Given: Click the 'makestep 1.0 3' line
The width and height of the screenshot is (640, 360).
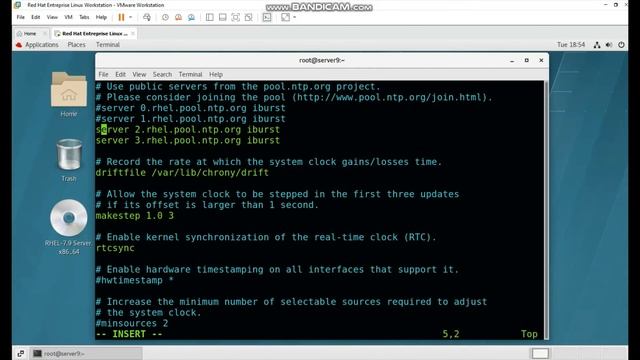Looking at the screenshot, I should tap(135, 216).
